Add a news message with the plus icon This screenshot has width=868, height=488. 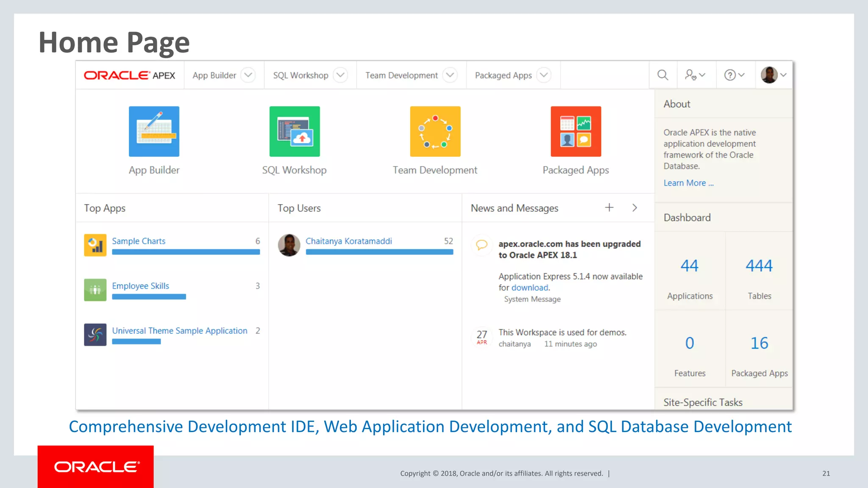tap(609, 208)
